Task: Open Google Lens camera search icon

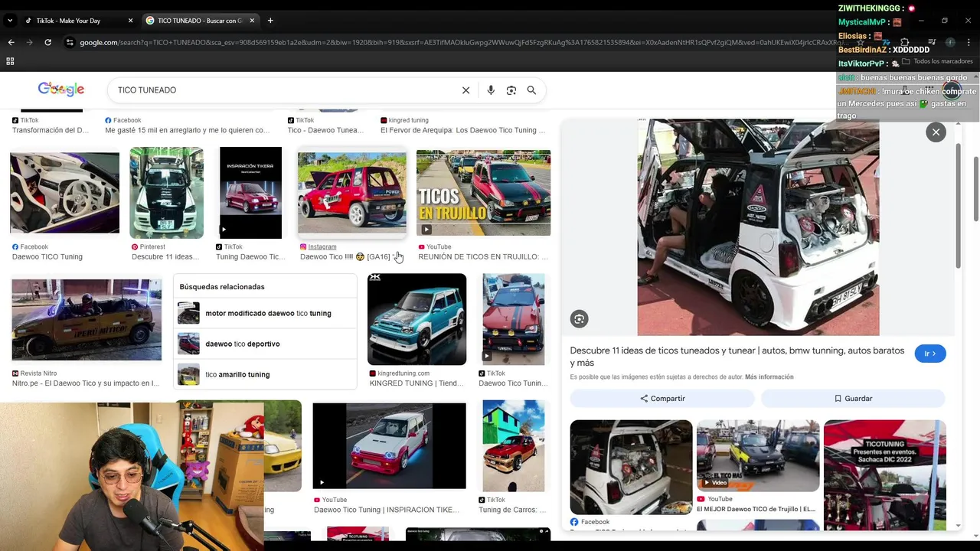Action: [511, 90]
